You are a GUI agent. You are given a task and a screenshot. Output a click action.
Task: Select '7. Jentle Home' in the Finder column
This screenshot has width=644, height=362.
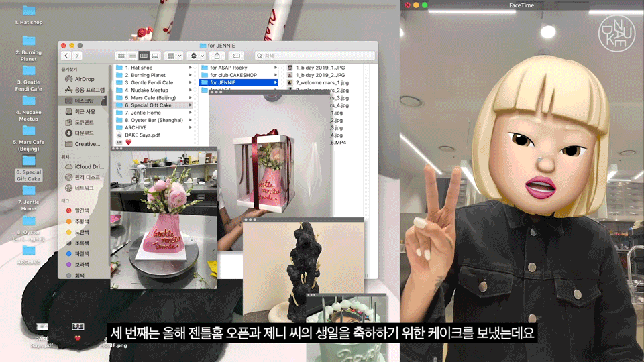coord(153,113)
